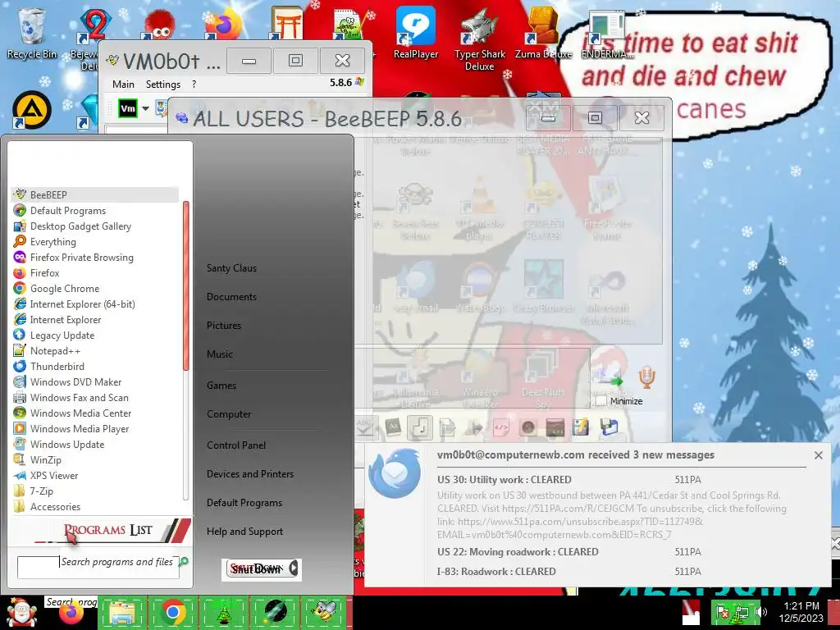Screen dimensions: 840x630
Task: Open Default Programs in programs list
Action: pos(95,211)
